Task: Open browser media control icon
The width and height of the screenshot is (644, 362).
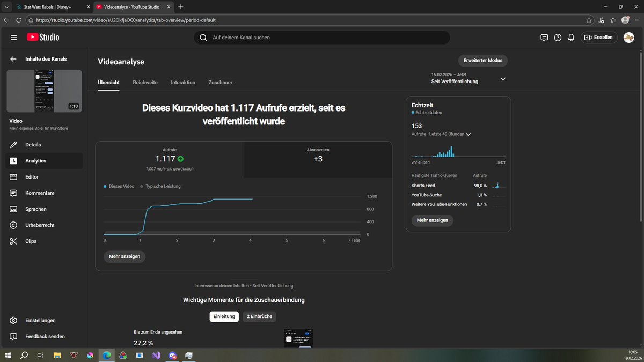Action: click(601, 20)
